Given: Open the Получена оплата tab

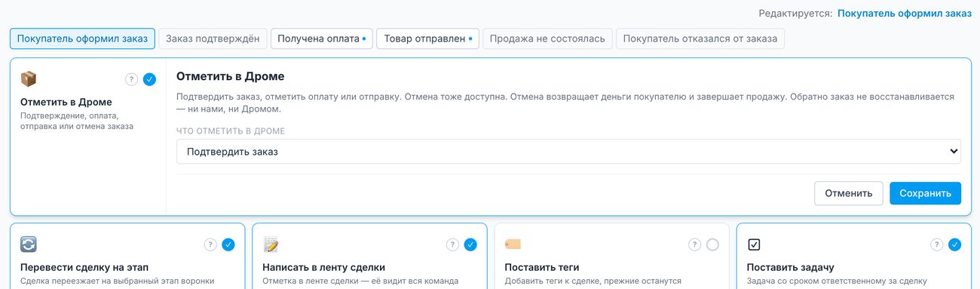Looking at the screenshot, I should 322,38.
